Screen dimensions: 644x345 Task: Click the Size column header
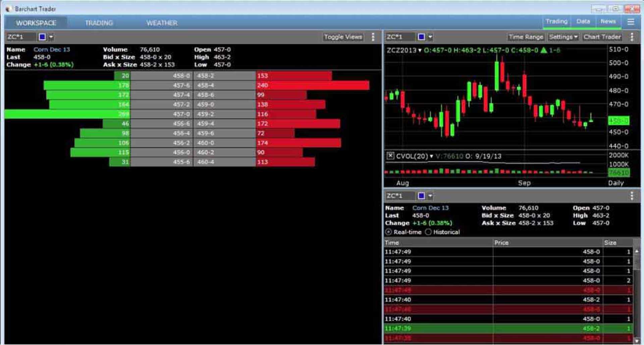pos(618,243)
